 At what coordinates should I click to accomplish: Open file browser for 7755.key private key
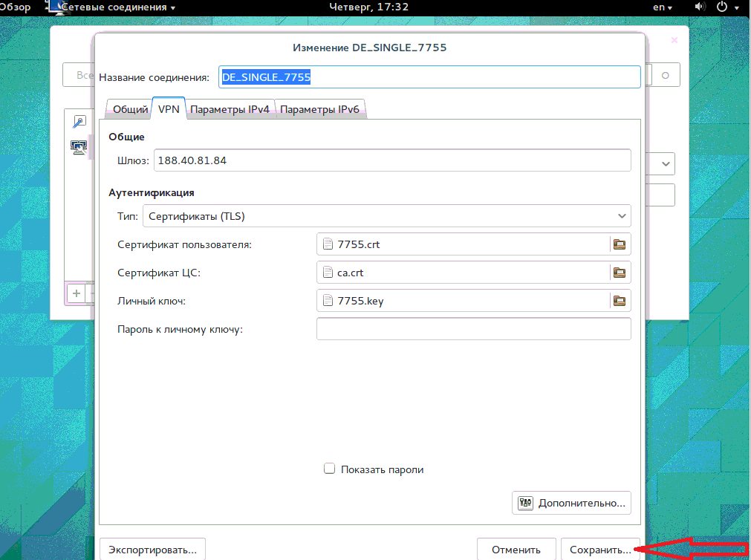tap(619, 301)
